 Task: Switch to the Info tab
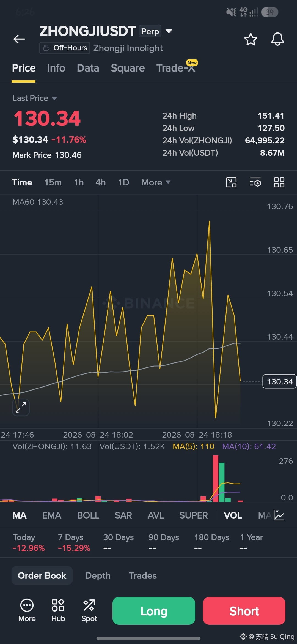56,68
